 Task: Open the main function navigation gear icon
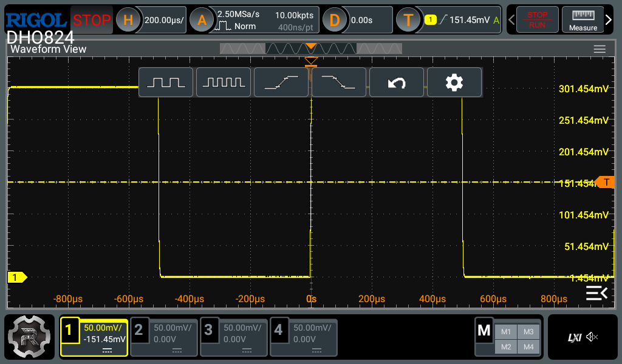29,337
